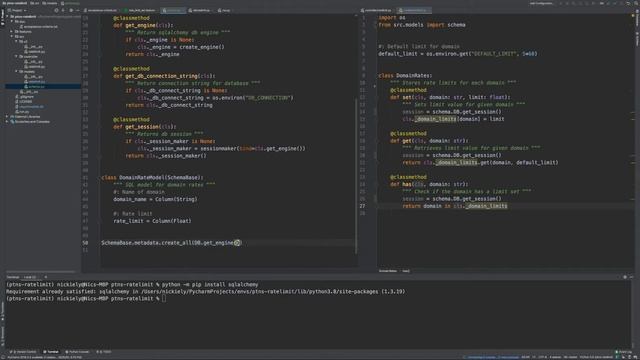Switch to the .feature file editor tab
Viewport: 640px width, 360px height.
point(140,10)
